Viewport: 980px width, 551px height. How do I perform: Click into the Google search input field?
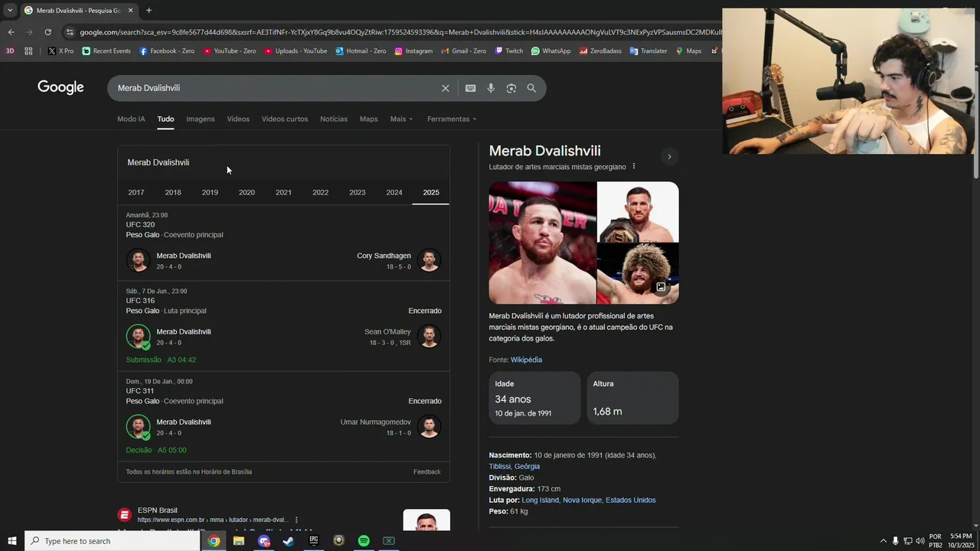pyautogui.click(x=276, y=88)
